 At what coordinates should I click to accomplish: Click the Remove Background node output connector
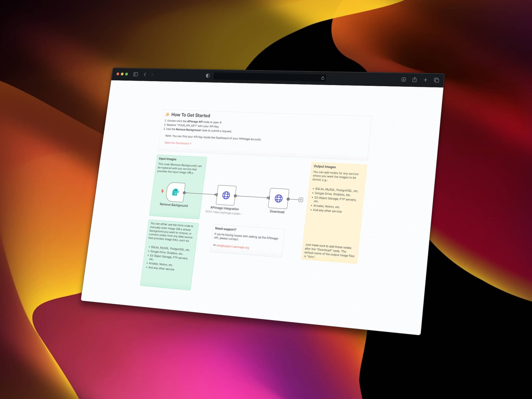(184, 193)
